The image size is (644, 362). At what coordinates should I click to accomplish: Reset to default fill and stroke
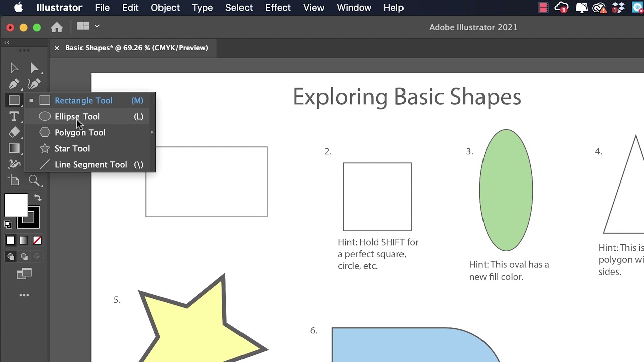pos(8,224)
